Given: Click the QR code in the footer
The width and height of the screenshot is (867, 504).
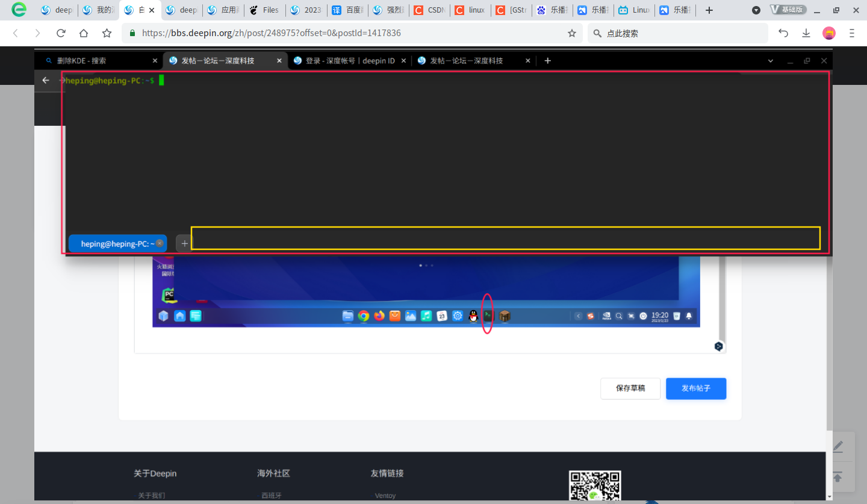Looking at the screenshot, I should (x=595, y=486).
